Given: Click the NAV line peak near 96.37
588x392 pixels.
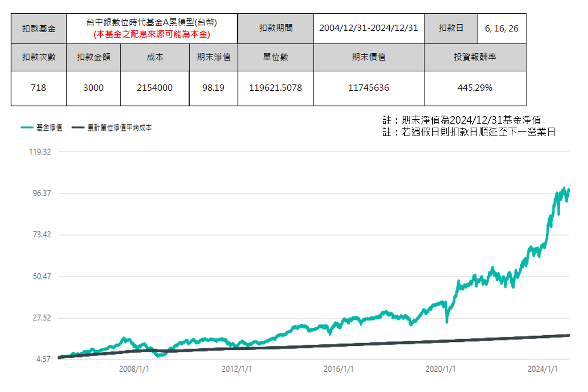Looking at the screenshot, I should (564, 189).
